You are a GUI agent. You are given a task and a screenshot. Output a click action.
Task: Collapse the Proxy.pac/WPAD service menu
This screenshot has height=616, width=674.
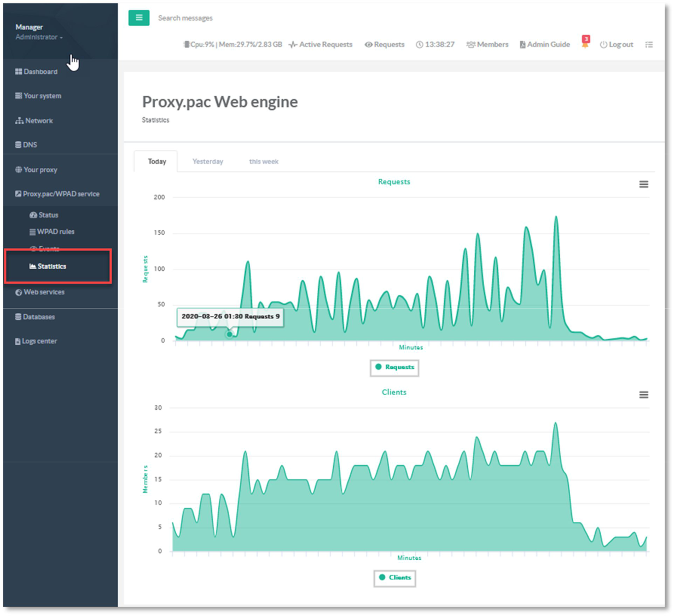coord(57,194)
